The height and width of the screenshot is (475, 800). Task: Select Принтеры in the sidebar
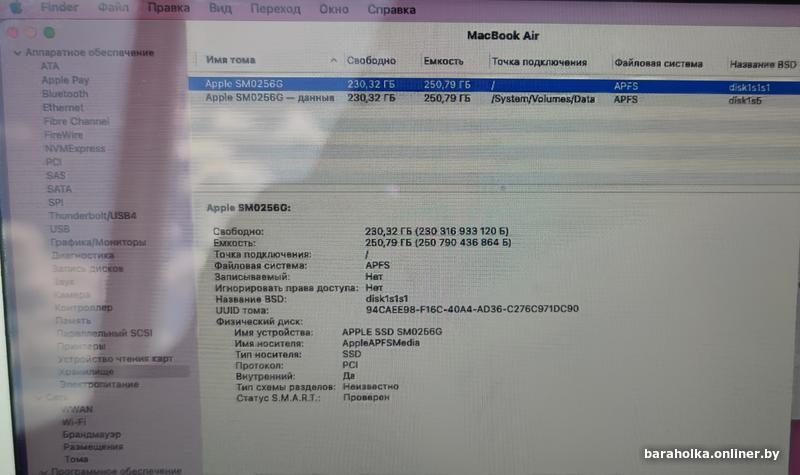click(81, 346)
